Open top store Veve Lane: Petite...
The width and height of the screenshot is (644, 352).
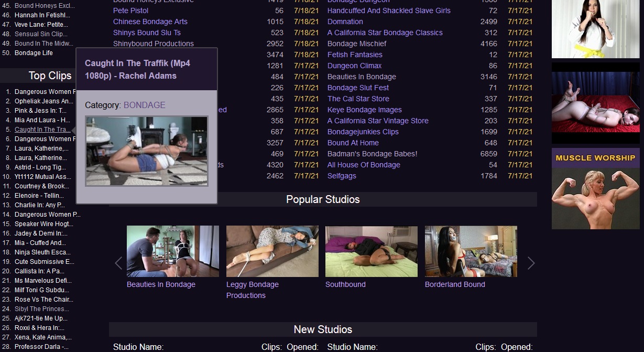(x=42, y=25)
